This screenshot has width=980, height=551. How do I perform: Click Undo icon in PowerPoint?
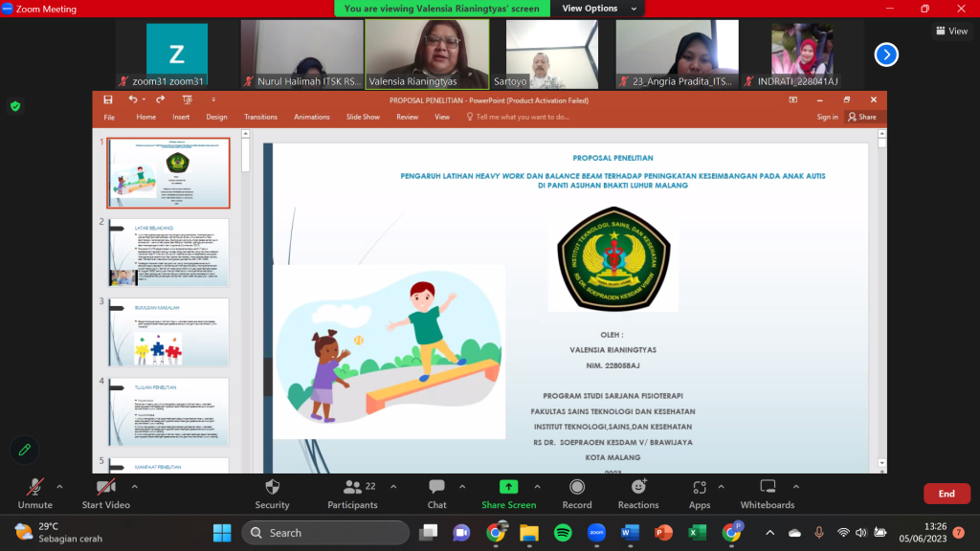point(132,99)
